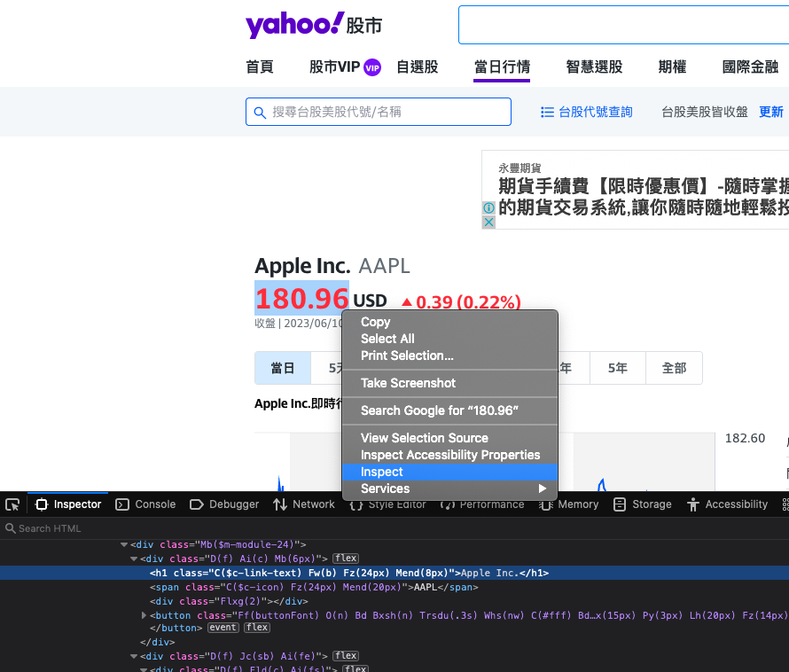Click the element picker icon in DevTools

pyautogui.click(x=12, y=504)
